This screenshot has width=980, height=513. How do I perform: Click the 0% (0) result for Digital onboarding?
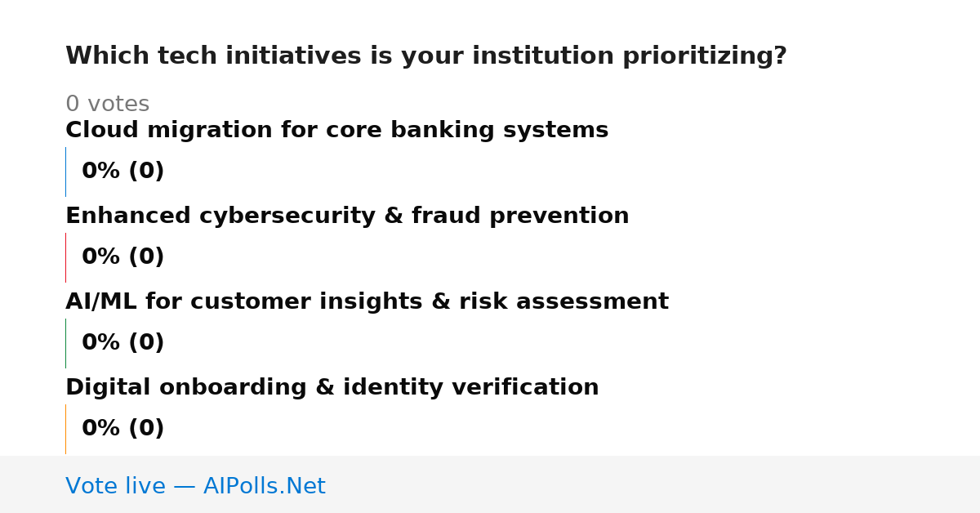click(x=122, y=429)
